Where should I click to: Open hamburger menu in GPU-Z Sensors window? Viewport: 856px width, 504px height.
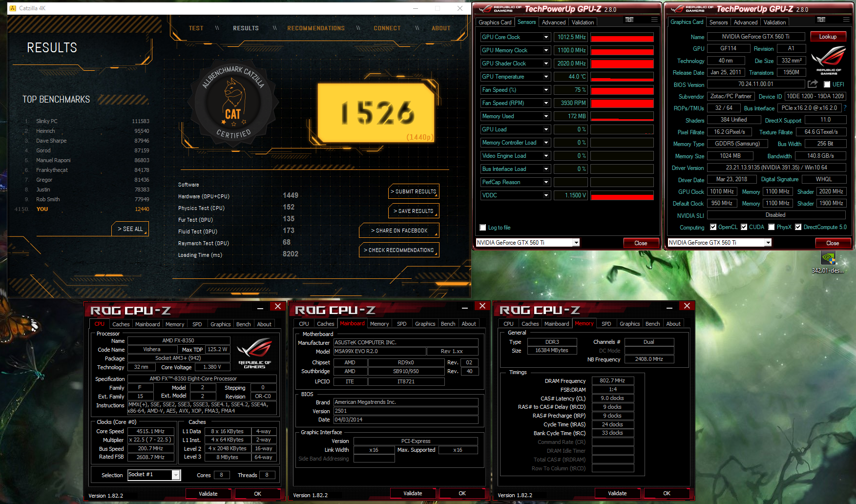(654, 20)
